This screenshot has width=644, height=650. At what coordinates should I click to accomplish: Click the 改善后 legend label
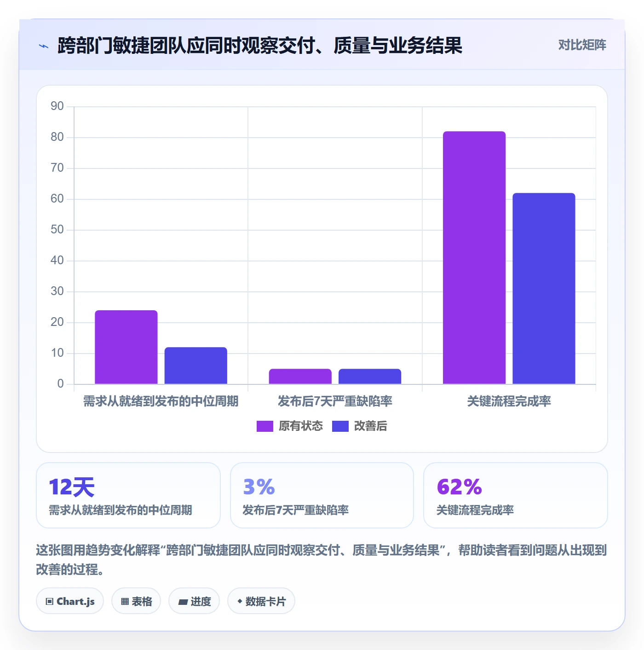(370, 426)
